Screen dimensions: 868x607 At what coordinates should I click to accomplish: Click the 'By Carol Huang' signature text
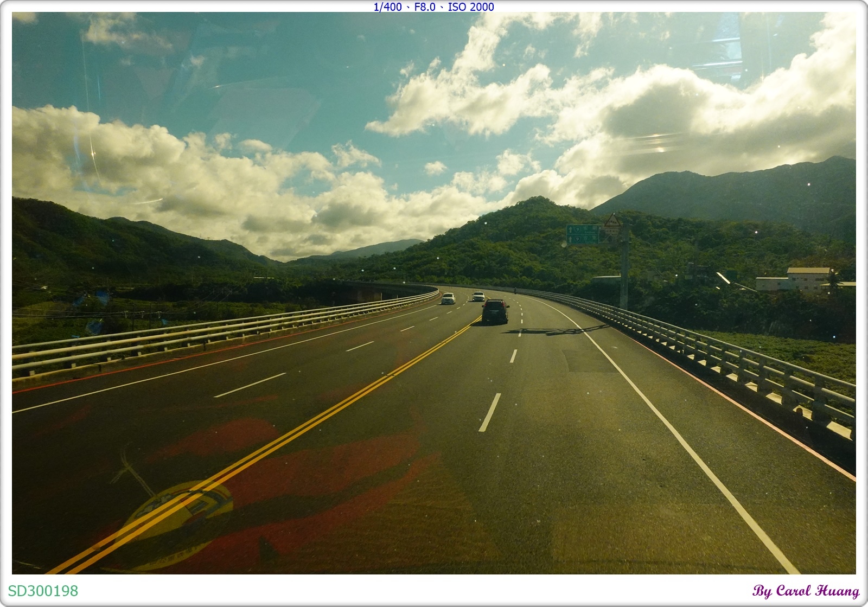pyautogui.click(x=806, y=591)
